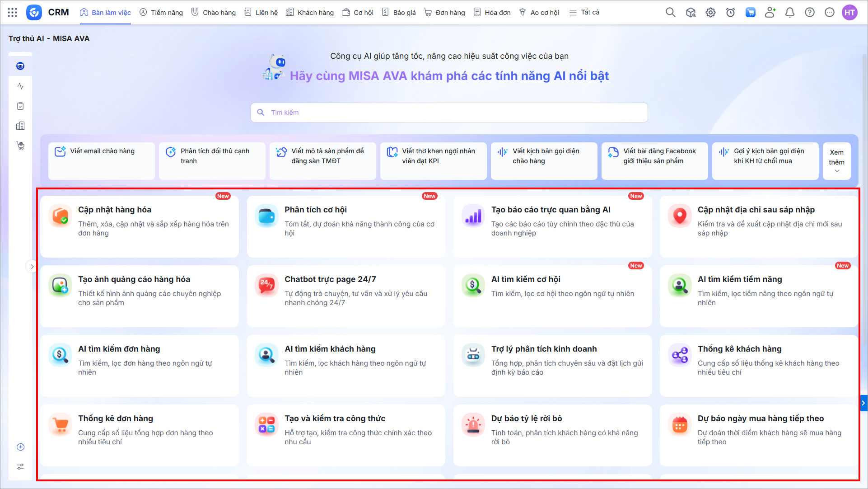The image size is (868, 489).
Task: Expand suggestions with Xem thêm
Action: pyautogui.click(x=836, y=161)
